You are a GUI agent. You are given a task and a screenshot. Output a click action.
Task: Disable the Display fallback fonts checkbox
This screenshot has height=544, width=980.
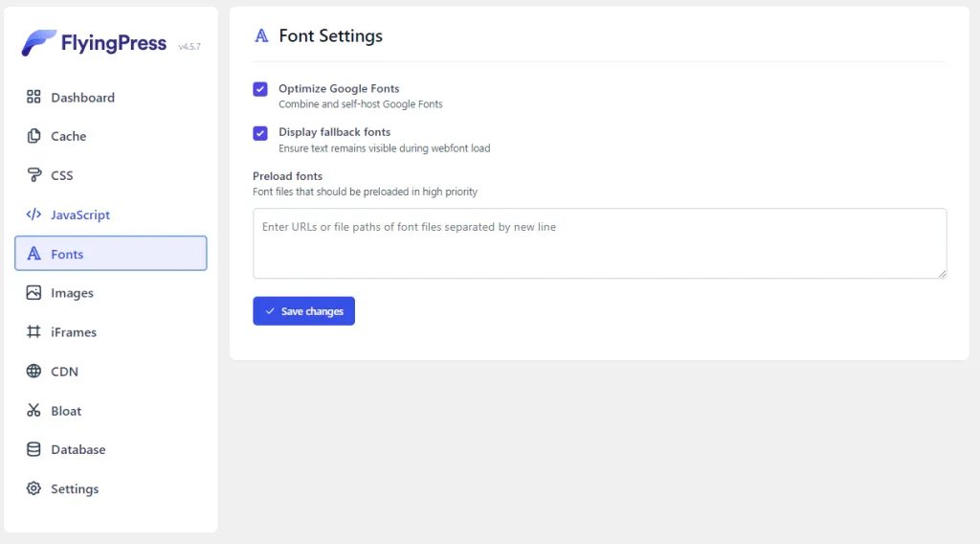click(260, 133)
